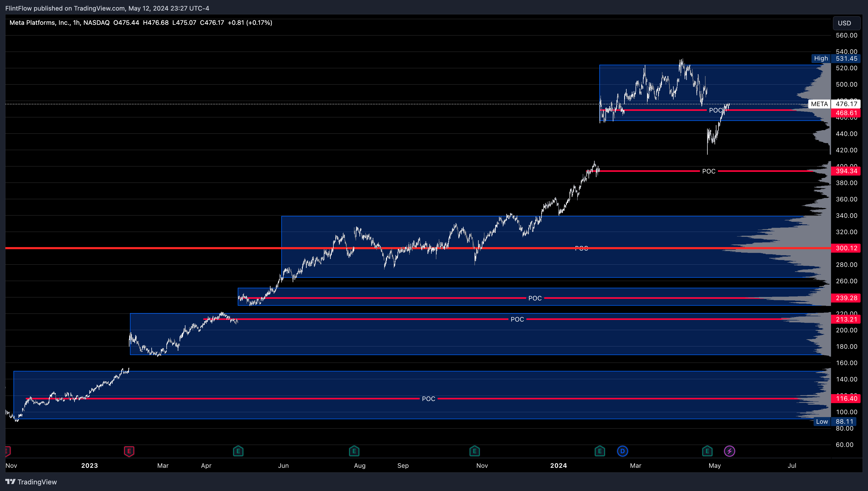Click the Jul label on time axis
This screenshot has height=491, width=868.
click(792, 465)
